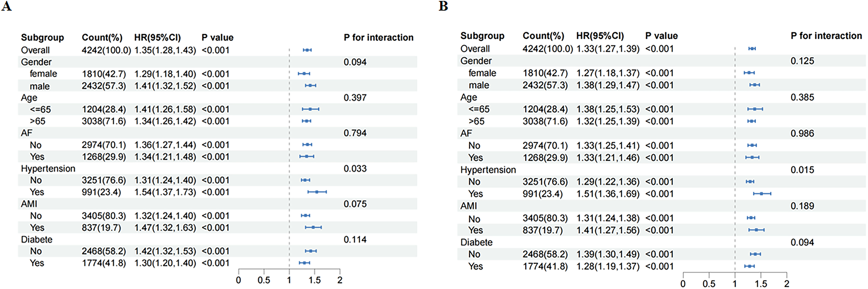
Task: Click the panel B letter label
Action: click(443, 7)
